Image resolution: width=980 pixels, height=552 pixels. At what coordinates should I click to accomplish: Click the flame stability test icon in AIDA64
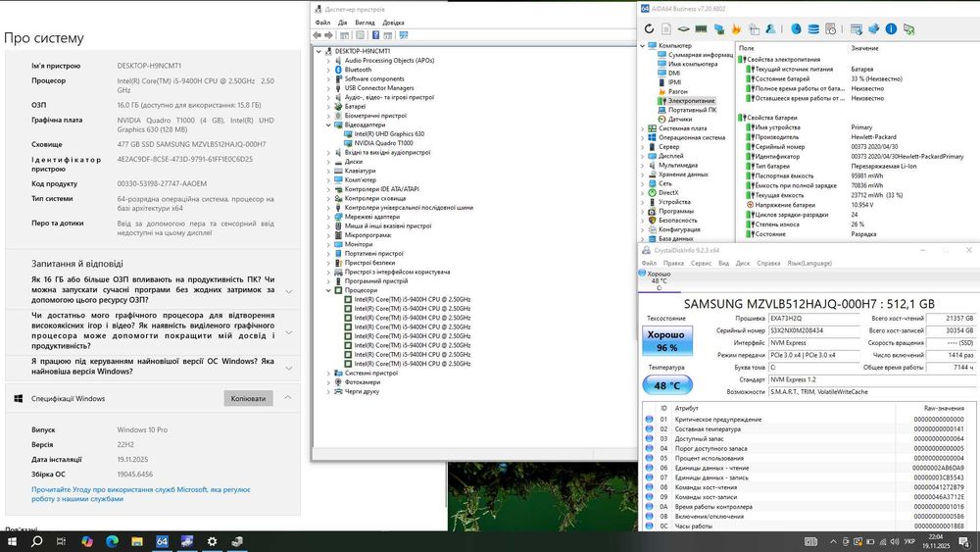pyautogui.click(x=736, y=28)
